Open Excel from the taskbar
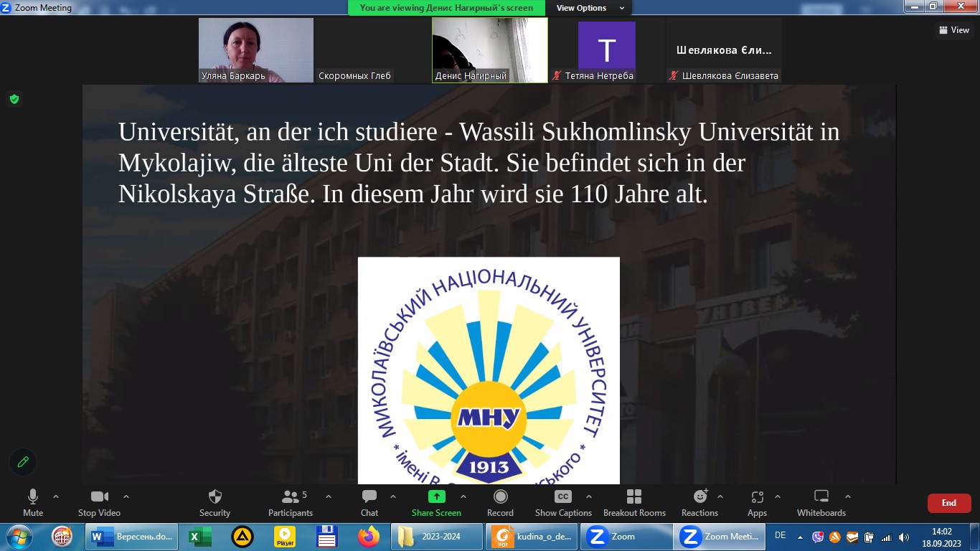 coord(199,537)
